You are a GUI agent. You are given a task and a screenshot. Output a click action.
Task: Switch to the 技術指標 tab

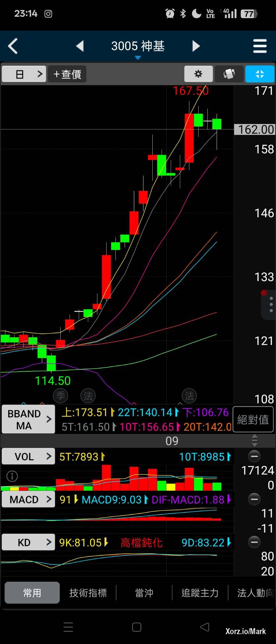(x=88, y=593)
